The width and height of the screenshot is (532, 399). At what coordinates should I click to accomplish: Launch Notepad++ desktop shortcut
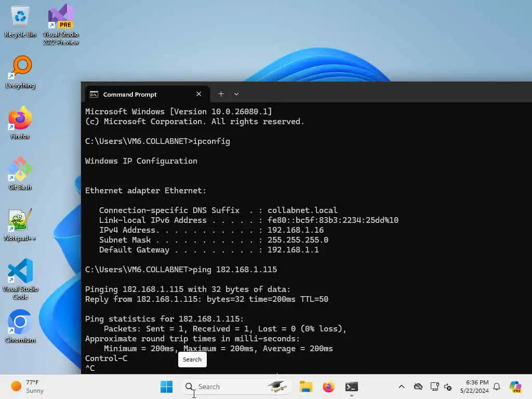click(x=20, y=225)
